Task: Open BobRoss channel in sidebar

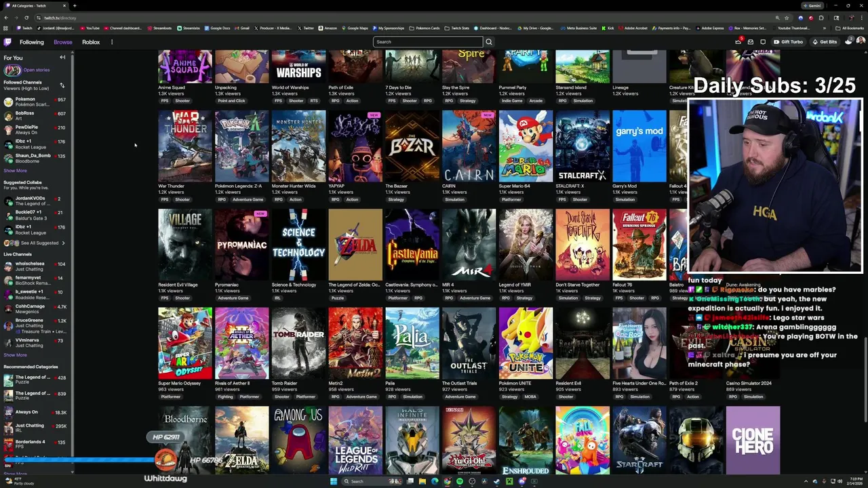Action: (35, 116)
